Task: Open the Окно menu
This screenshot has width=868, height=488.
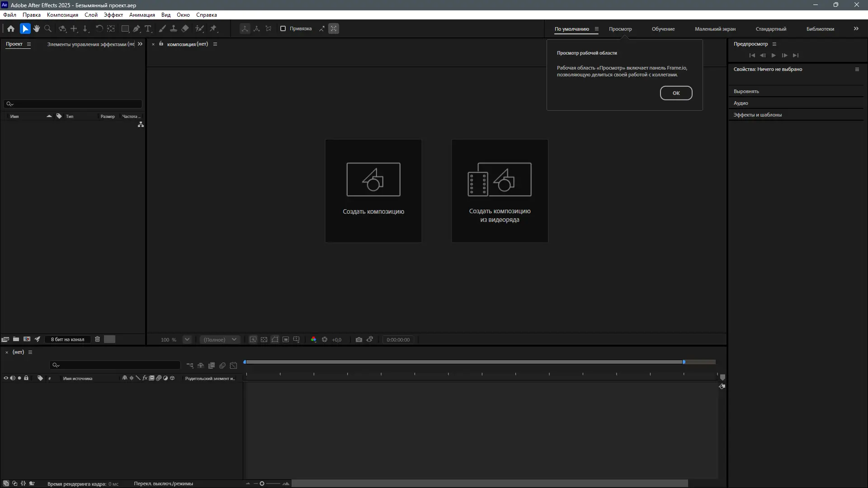Action: tap(183, 15)
